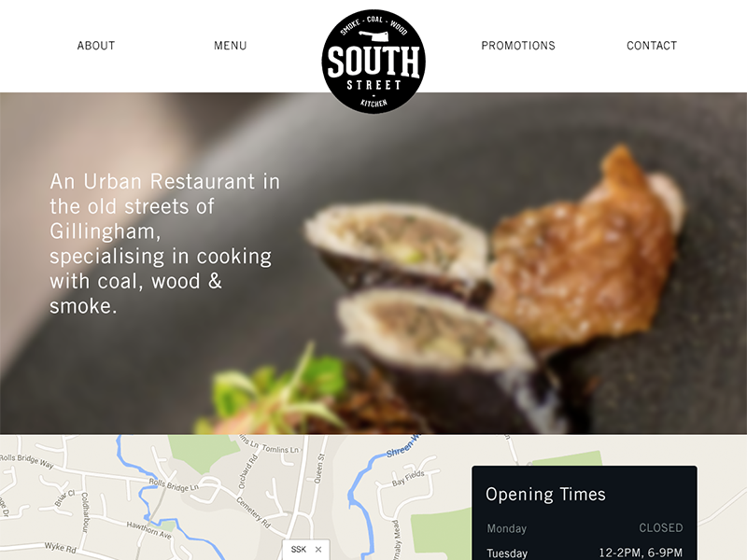
Task: Open the Contact page
Action: (x=651, y=46)
